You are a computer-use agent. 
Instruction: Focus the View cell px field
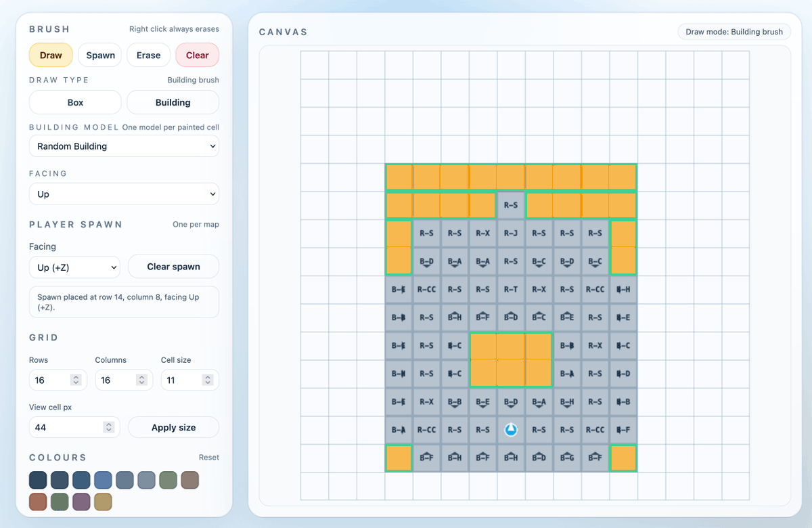[x=74, y=427]
